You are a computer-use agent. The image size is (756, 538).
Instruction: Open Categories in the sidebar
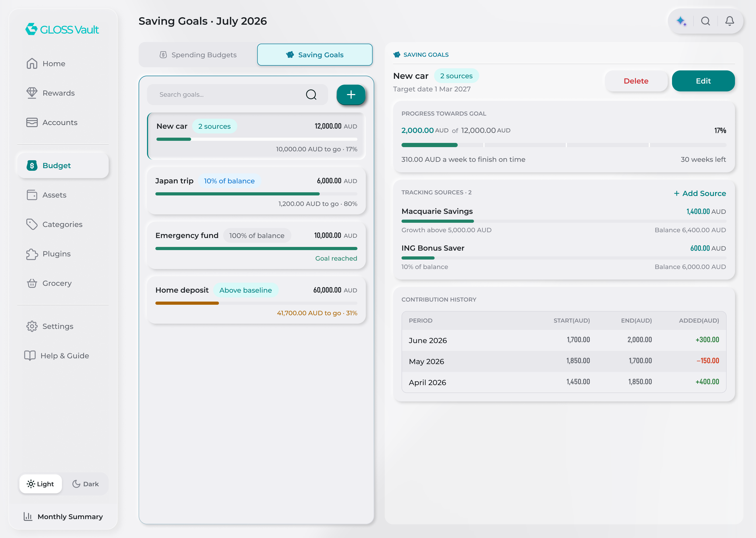coord(63,224)
